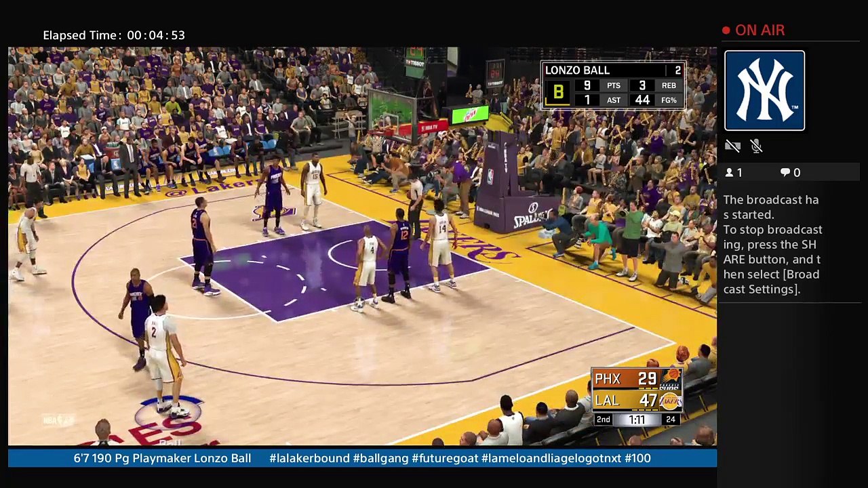
Task: Click the LAL 47 score row
Action: point(637,401)
